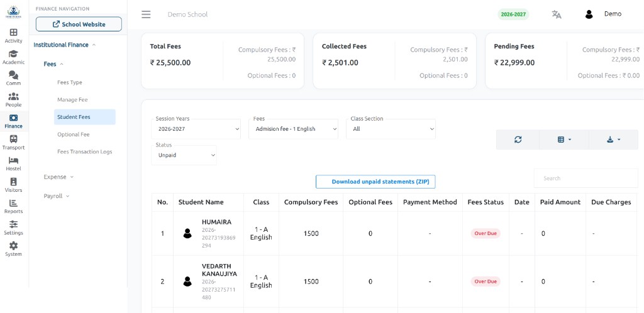This screenshot has width=644, height=313.
Task: Open the Activity section in the sidebar
Action: 14,36
